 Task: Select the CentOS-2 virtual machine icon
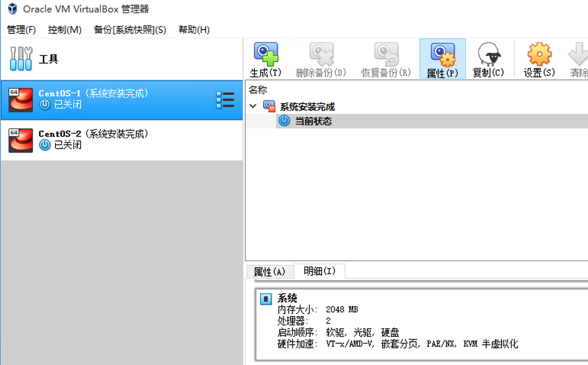[x=21, y=140]
